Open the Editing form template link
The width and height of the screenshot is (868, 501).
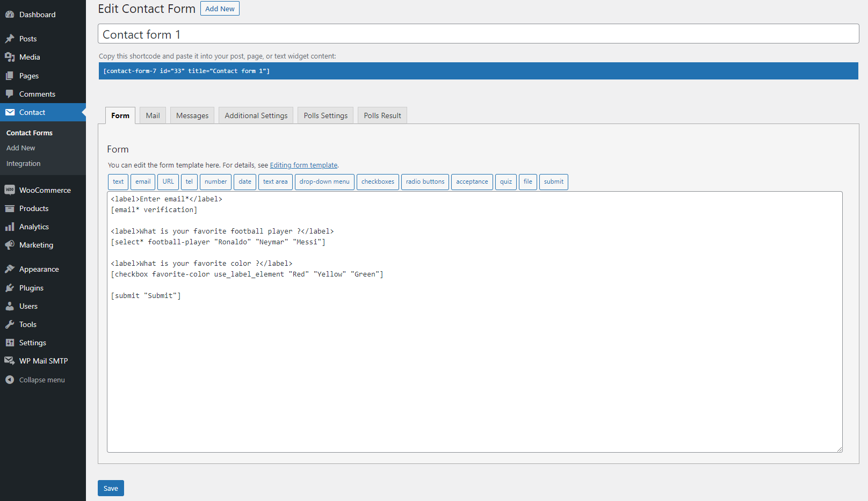[x=303, y=165]
